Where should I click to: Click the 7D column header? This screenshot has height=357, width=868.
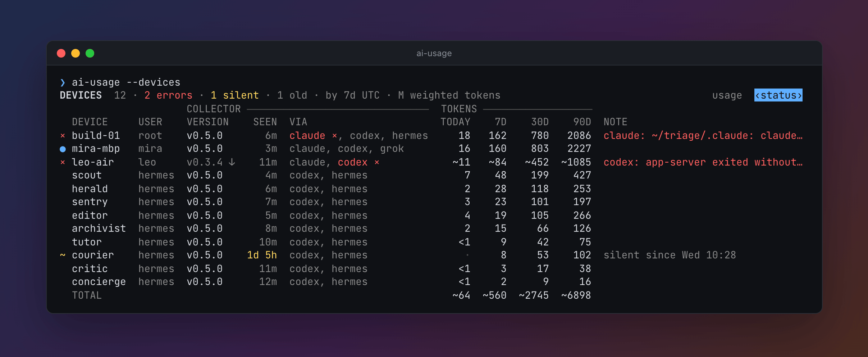(x=501, y=122)
